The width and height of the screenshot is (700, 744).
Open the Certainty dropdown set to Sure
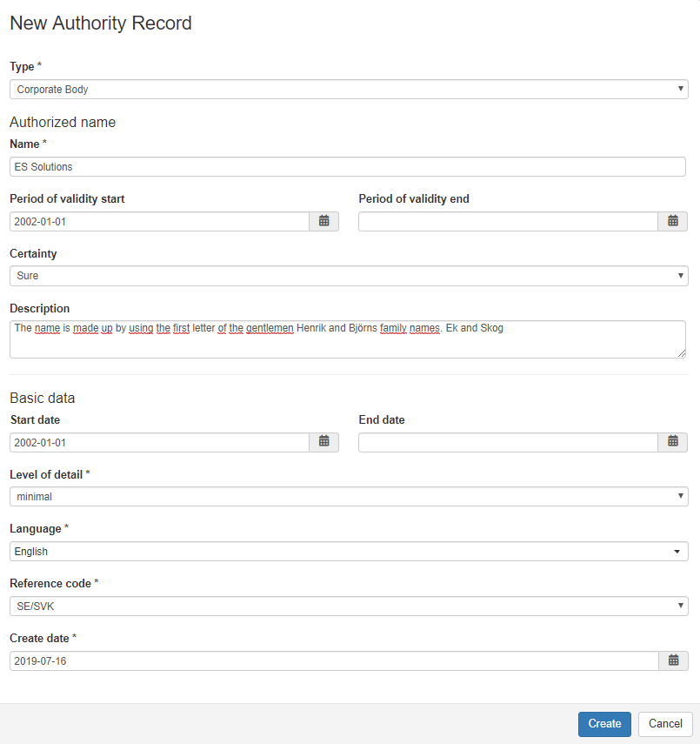[349, 276]
